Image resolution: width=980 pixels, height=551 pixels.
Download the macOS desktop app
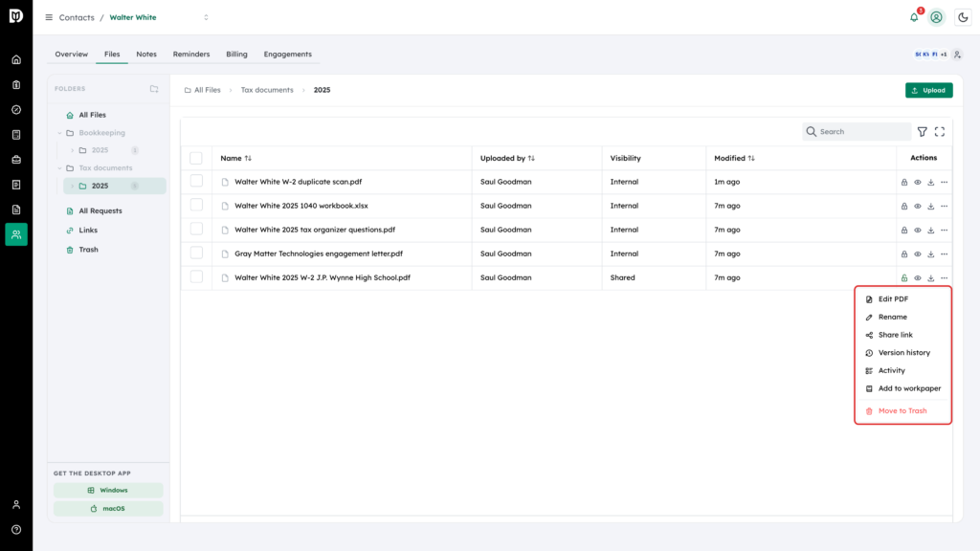[x=108, y=509]
